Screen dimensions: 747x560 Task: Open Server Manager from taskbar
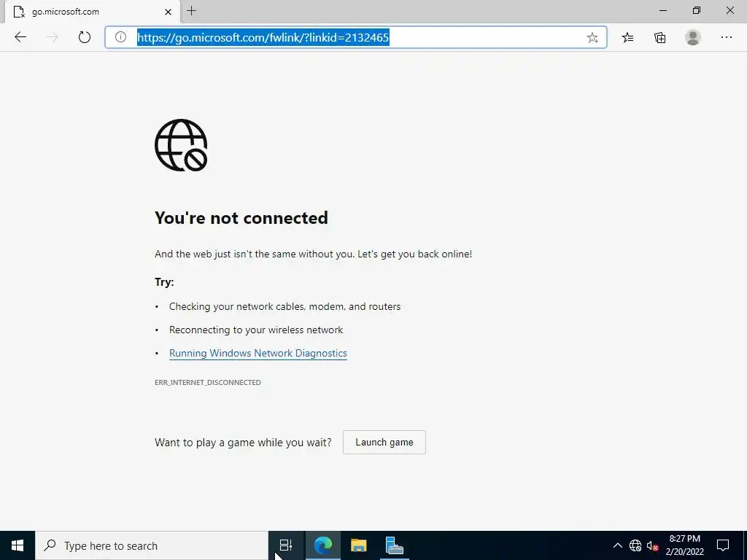(x=395, y=545)
